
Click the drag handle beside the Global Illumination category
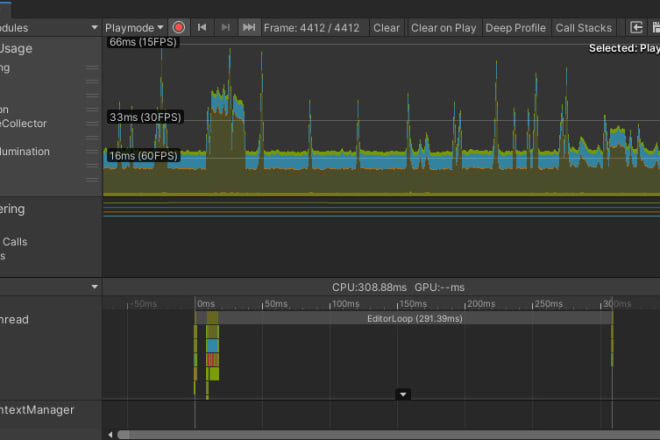click(x=92, y=152)
